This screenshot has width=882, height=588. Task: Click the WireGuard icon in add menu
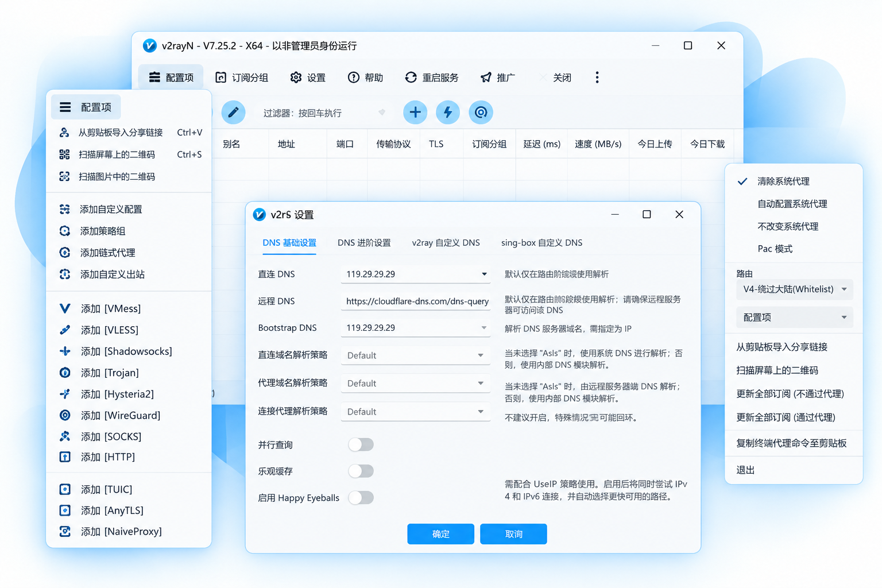click(x=65, y=415)
